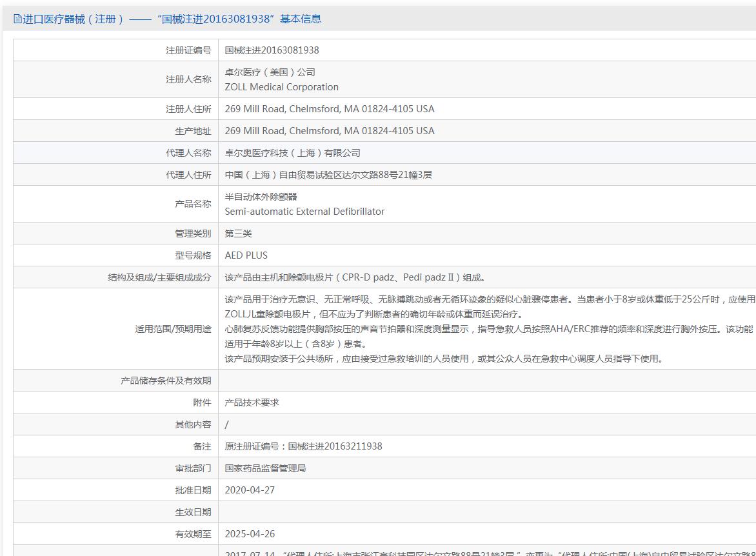Click the document icon before the page title
The image size is (756, 556).
pos(17,19)
